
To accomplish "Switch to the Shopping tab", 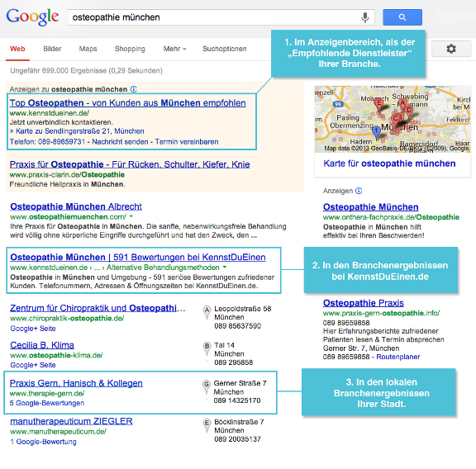I will [x=130, y=49].
